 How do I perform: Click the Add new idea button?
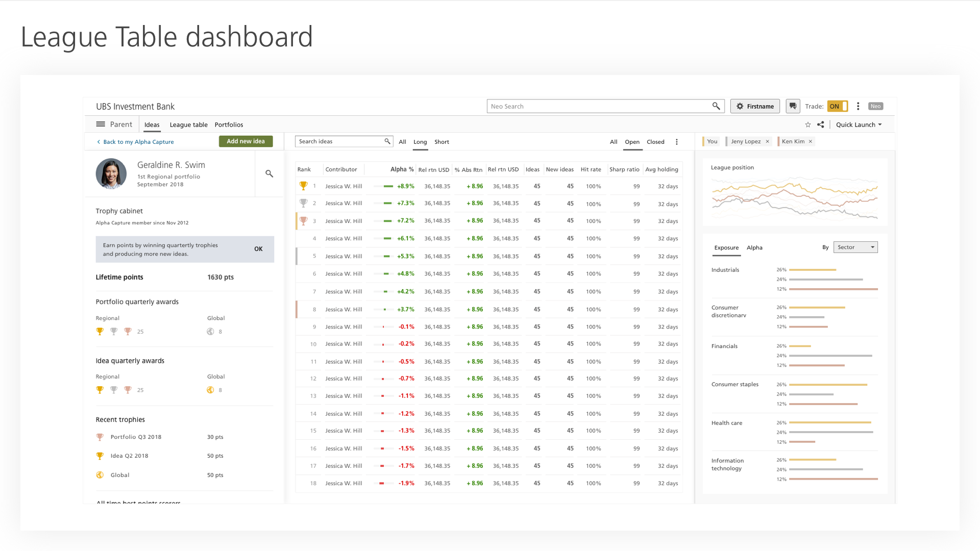(x=246, y=141)
